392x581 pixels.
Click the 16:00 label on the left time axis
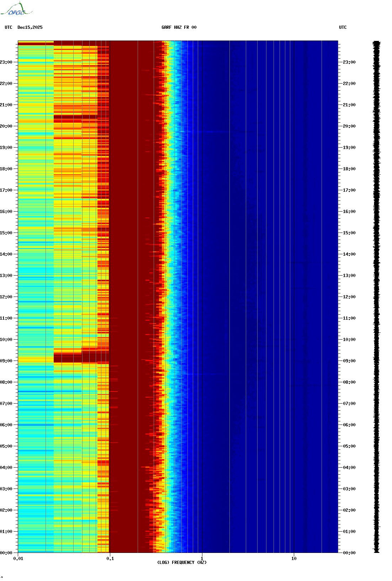tap(6, 212)
